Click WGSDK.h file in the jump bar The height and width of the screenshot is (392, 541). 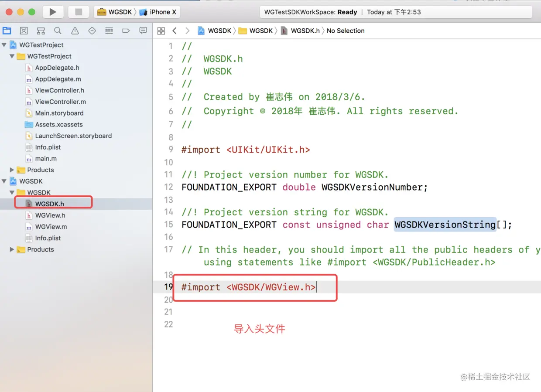(300, 31)
